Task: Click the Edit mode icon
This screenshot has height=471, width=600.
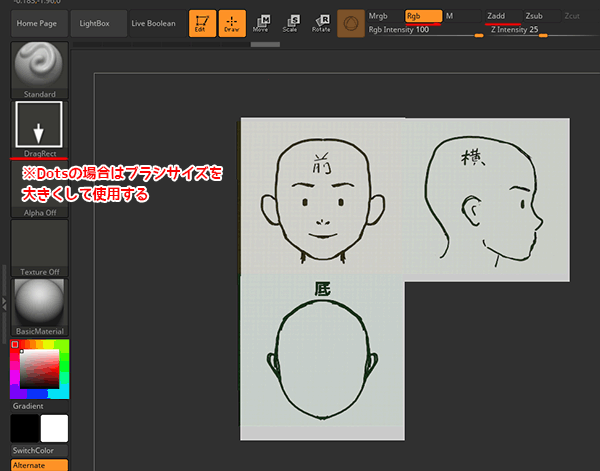Action: tap(204, 23)
